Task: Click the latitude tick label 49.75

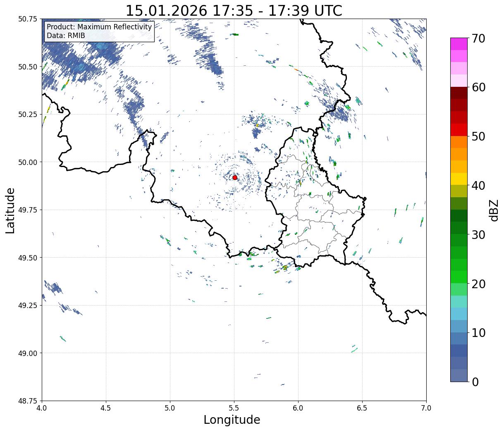Action: click(28, 210)
